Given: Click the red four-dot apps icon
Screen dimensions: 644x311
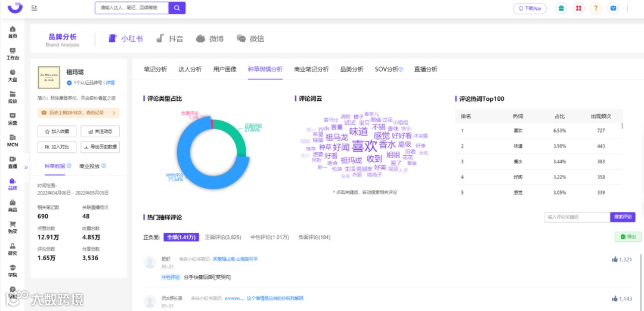Looking at the screenshot, I should (x=578, y=8).
